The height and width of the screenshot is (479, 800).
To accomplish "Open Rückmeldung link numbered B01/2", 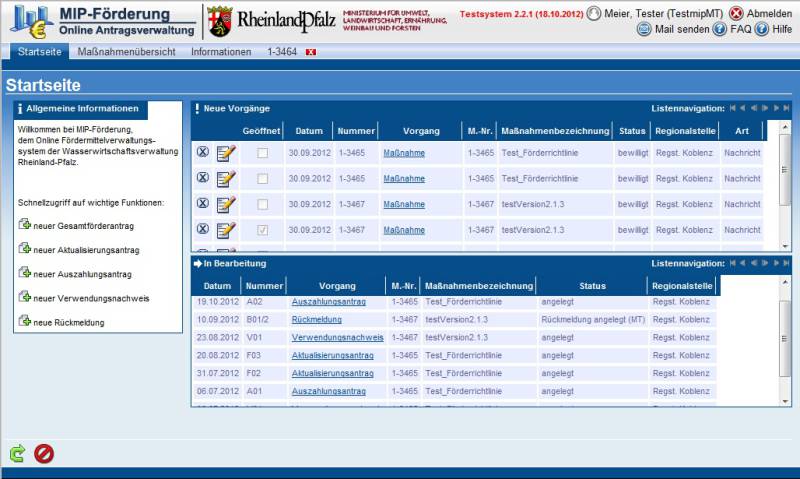I will tap(316, 319).
